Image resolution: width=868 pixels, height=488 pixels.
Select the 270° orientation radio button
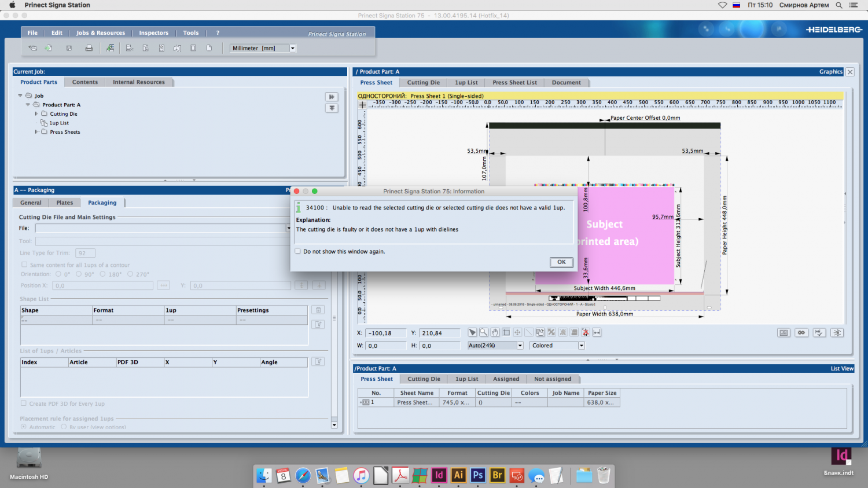click(x=130, y=274)
